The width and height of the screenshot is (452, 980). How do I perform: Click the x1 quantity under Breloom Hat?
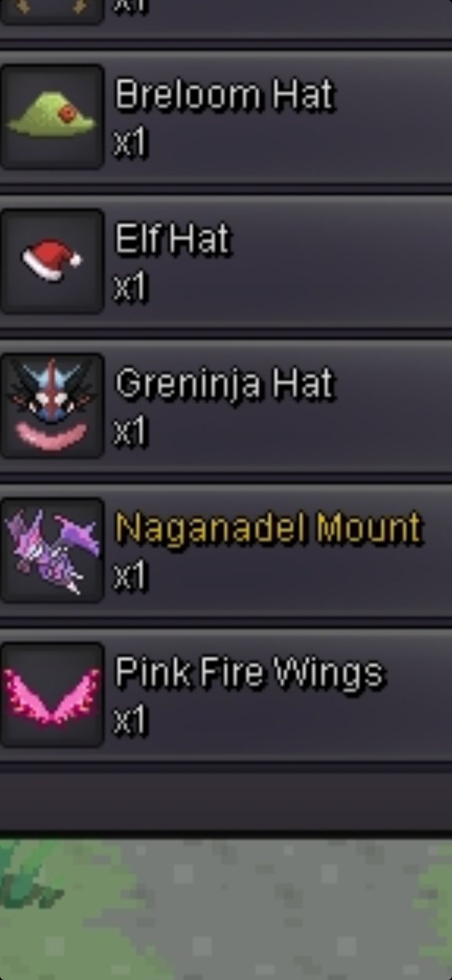point(130,143)
